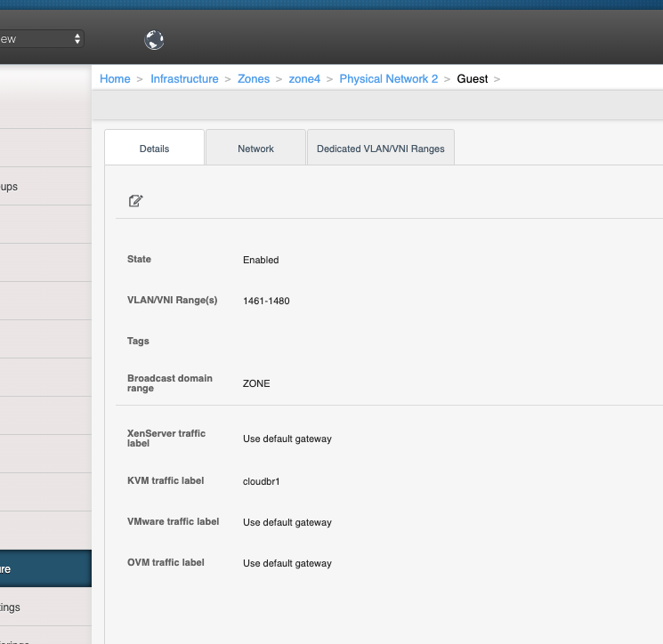663x644 pixels.
Task: Select the sidebar item ending in 'ups'
Action: coord(45,187)
